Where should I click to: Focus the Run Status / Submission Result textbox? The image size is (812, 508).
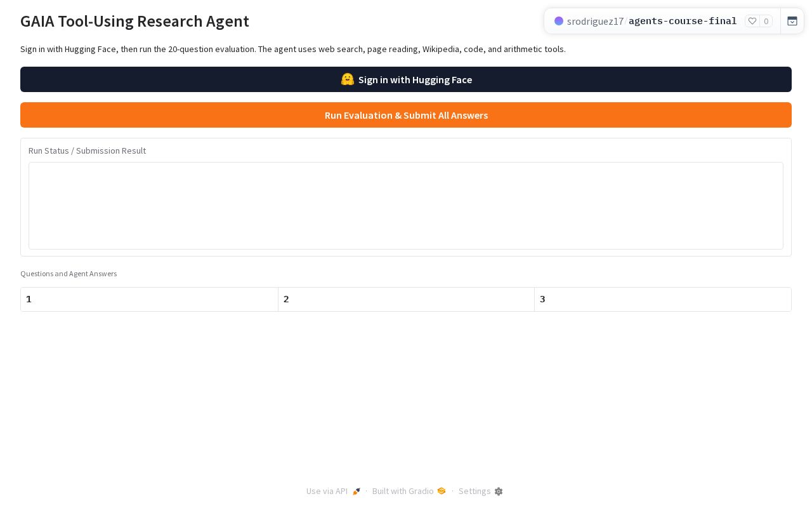pyautogui.click(x=406, y=206)
